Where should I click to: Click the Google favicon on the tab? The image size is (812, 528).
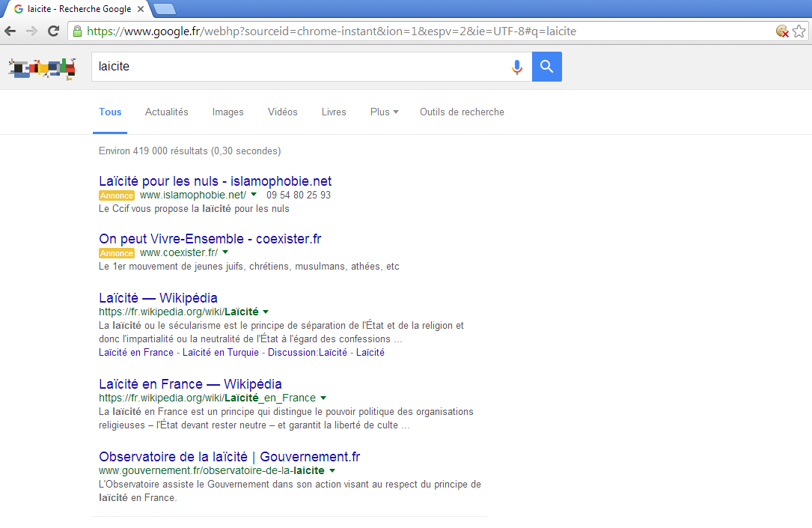tap(19, 9)
